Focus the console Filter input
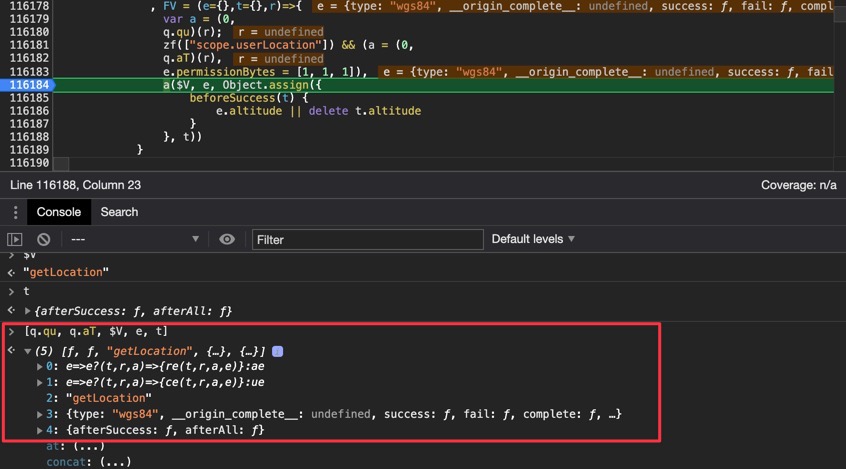846x469 pixels. coord(367,239)
